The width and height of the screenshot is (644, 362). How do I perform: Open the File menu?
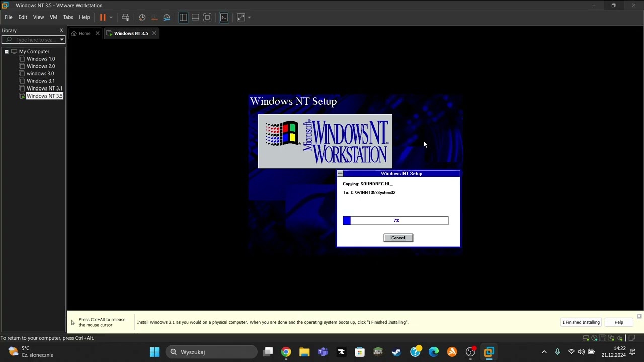(9, 17)
